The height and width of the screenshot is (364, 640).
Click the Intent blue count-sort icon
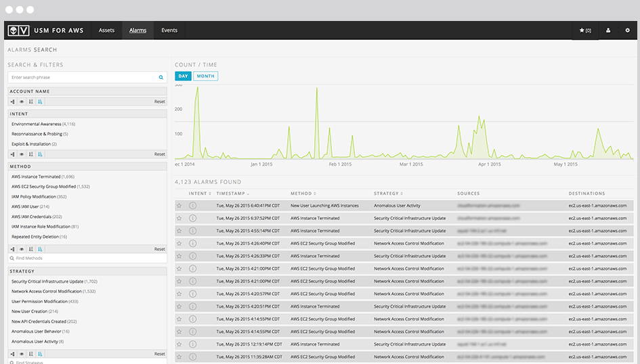tap(40, 154)
